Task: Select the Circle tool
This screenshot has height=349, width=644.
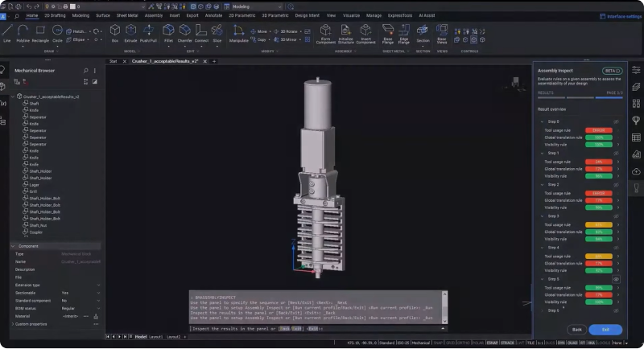Action: (x=57, y=33)
